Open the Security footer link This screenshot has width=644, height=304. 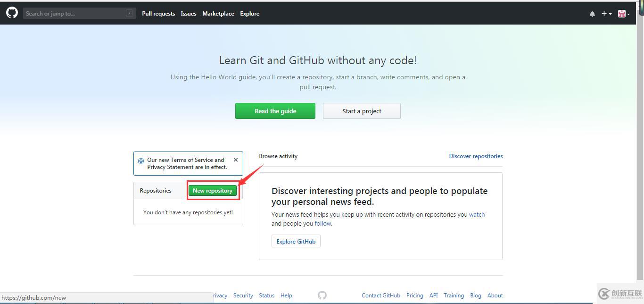click(x=243, y=296)
